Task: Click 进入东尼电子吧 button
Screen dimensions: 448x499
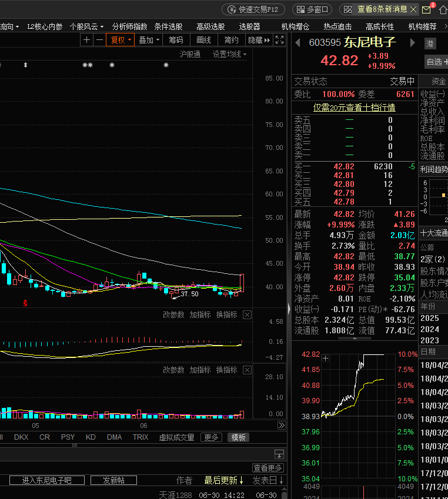Action: pos(47,480)
